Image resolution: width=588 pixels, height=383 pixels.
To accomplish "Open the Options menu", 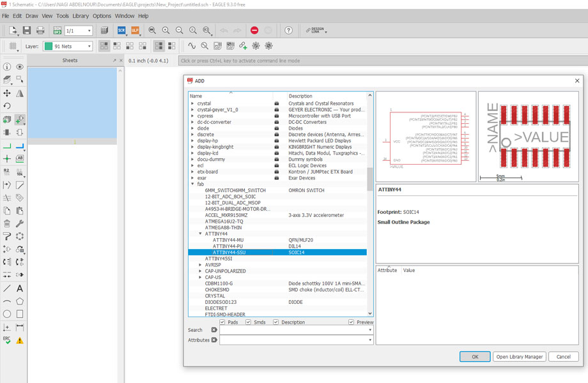I will [102, 16].
